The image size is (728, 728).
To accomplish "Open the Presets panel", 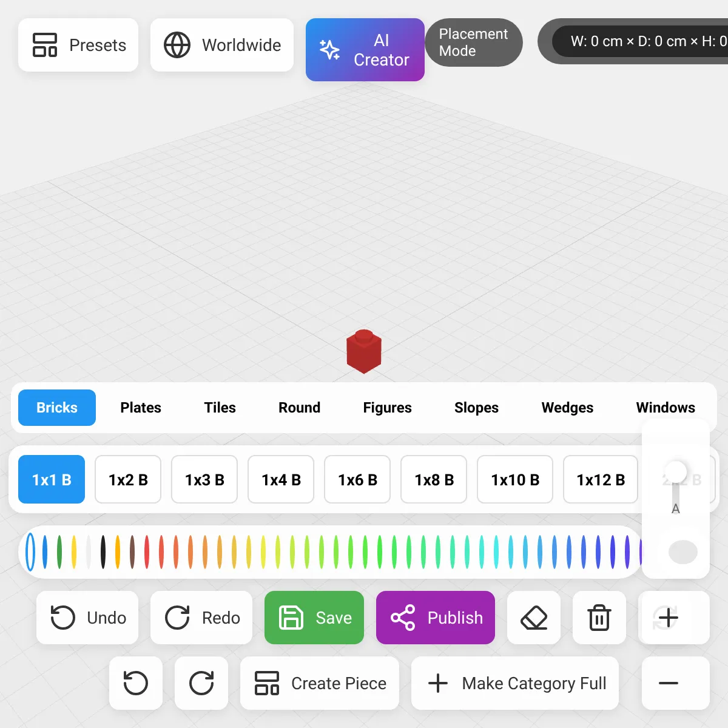I will [78, 45].
